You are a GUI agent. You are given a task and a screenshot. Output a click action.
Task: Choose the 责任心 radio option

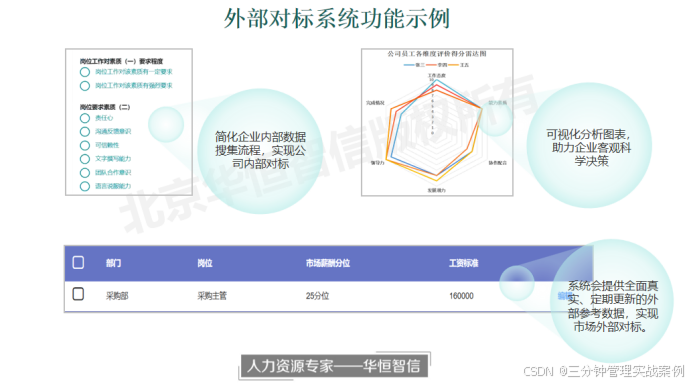click(x=85, y=118)
